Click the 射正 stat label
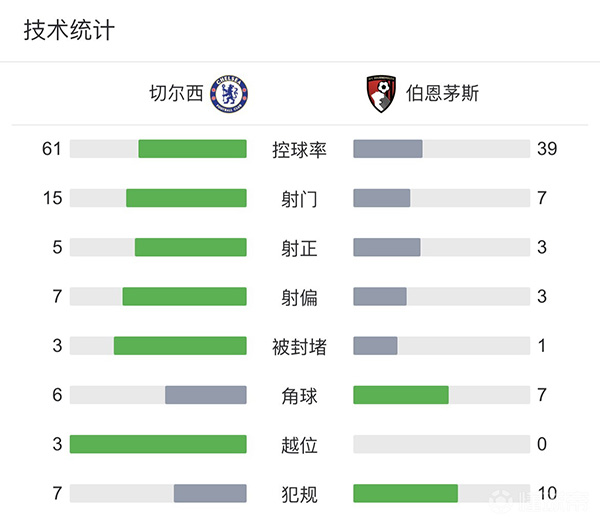The width and height of the screenshot is (600, 519). [300, 248]
